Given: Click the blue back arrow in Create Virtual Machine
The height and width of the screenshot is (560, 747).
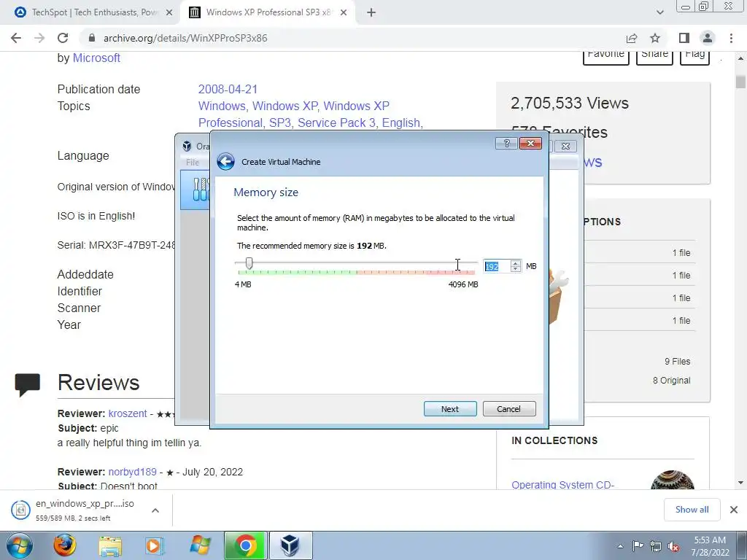Looking at the screenshot, I should coord(226,161).
